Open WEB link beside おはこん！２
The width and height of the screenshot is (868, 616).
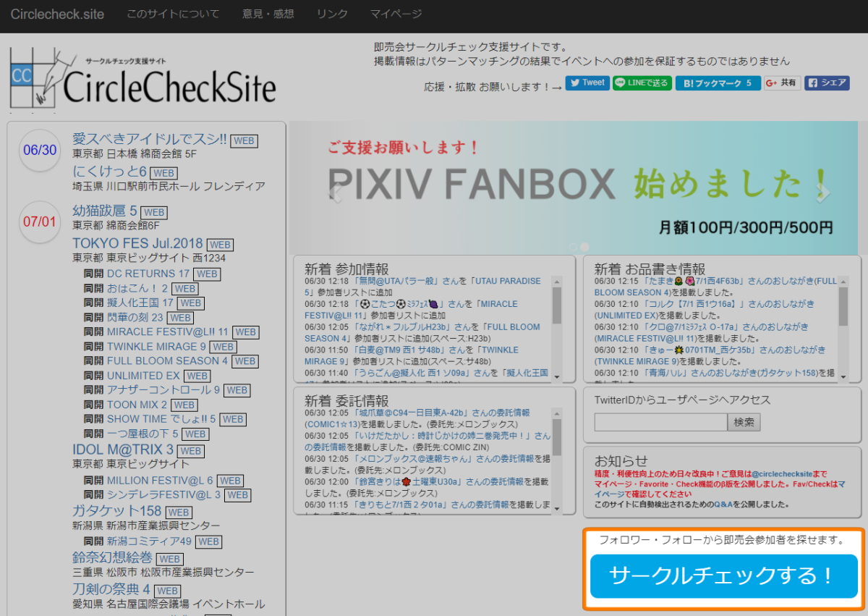[184, 289]
